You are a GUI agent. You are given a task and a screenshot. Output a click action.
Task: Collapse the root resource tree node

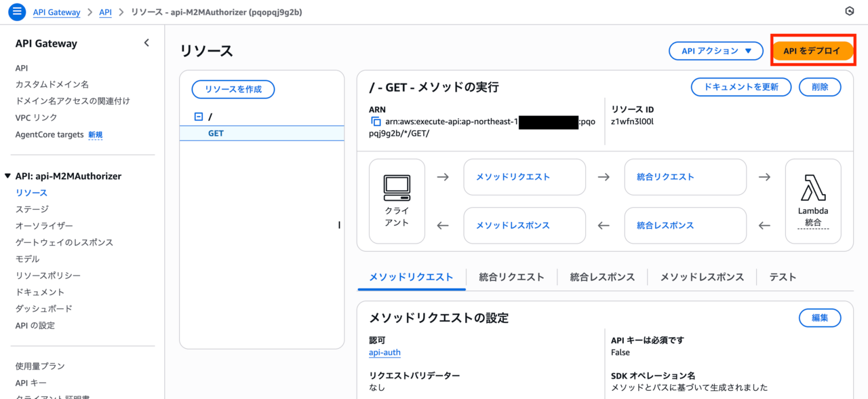pyautogui.click(x=199, y=117)
